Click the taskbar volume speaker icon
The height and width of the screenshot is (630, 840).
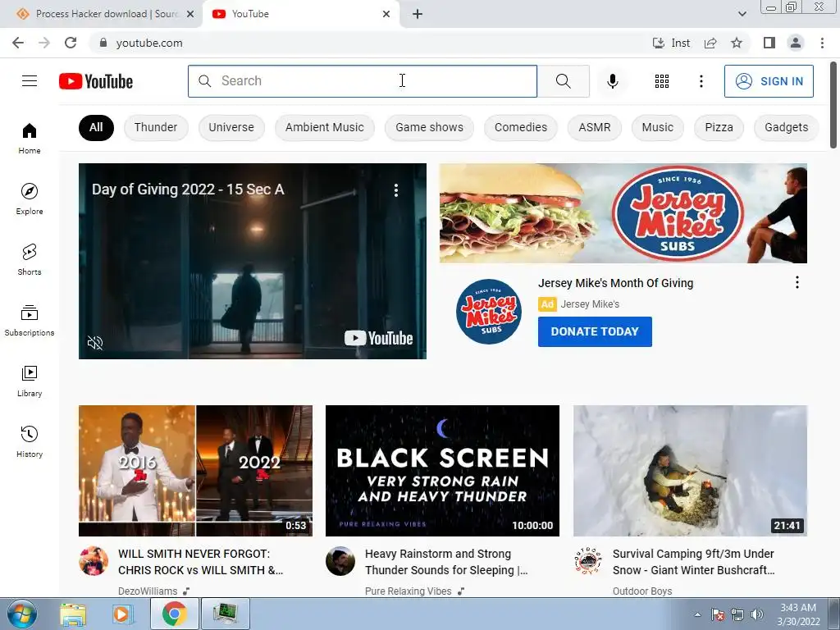757,614
